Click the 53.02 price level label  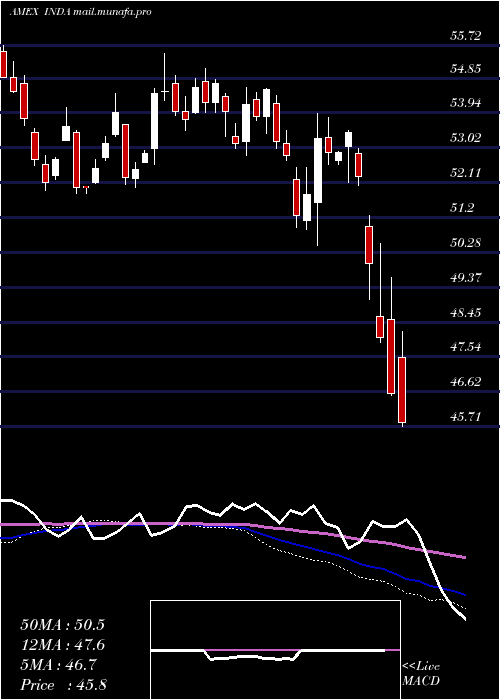pos(466,138)
